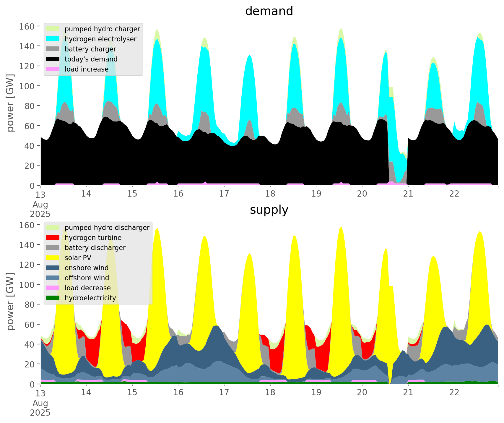Click the 'pumped hydro discharger' legend label
This screenshot has width=504, height=423.
pyautogui.click(x=107, y=228)
